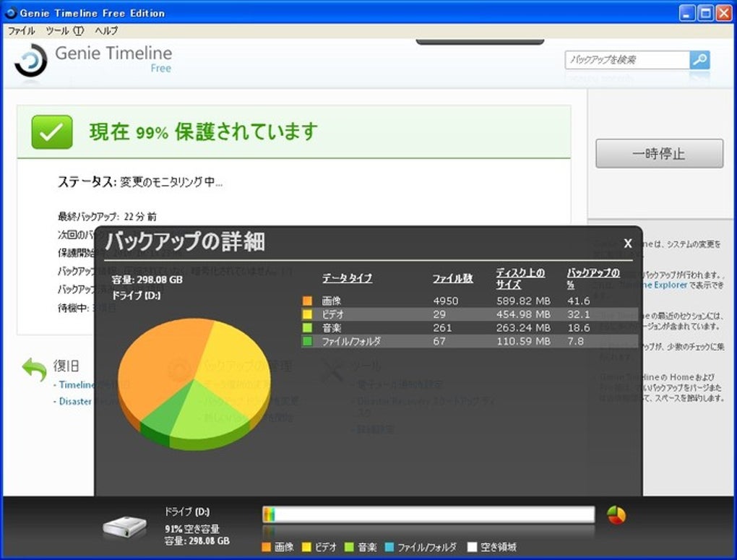This screenshot has height=560, width=737.
Task: Click the green restore arrow icon
Action: pos(35,369)
